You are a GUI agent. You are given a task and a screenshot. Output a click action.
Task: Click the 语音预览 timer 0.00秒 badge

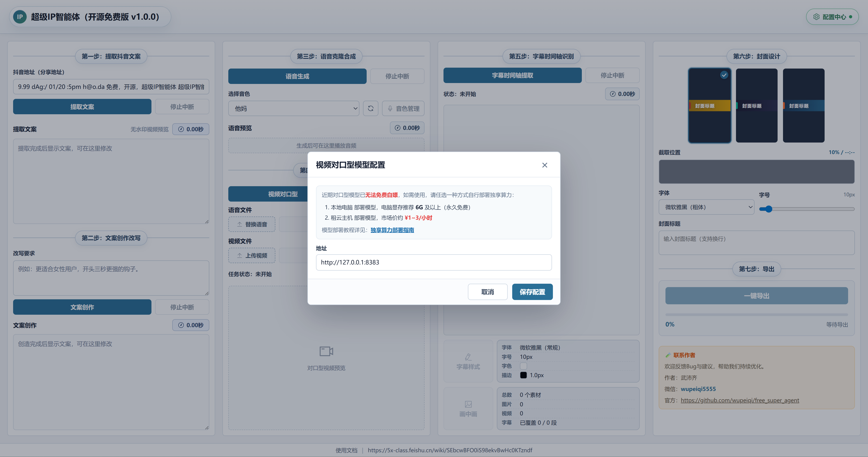pos(407,128)
